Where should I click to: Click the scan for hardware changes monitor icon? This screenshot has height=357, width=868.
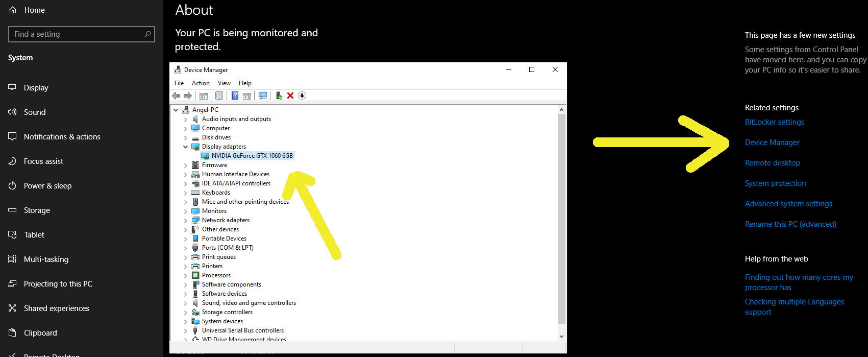coord(263,96)
